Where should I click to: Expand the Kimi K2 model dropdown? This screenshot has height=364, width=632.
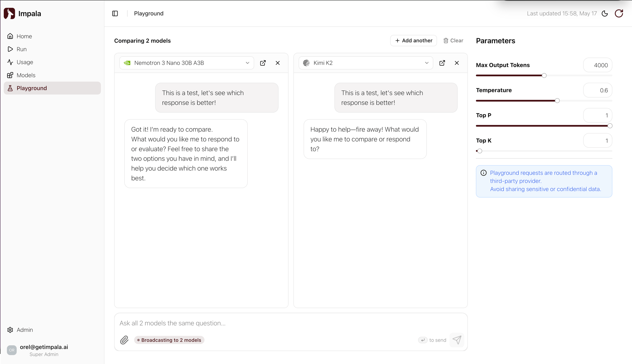pos(366,63)
